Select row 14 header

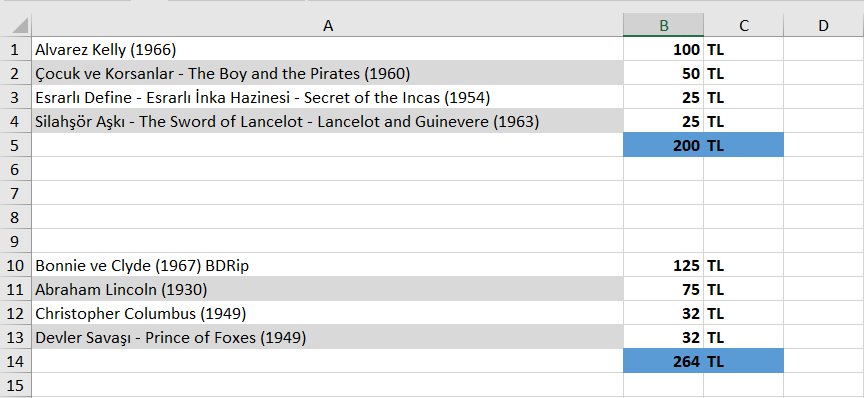click(x=15, y=362)
